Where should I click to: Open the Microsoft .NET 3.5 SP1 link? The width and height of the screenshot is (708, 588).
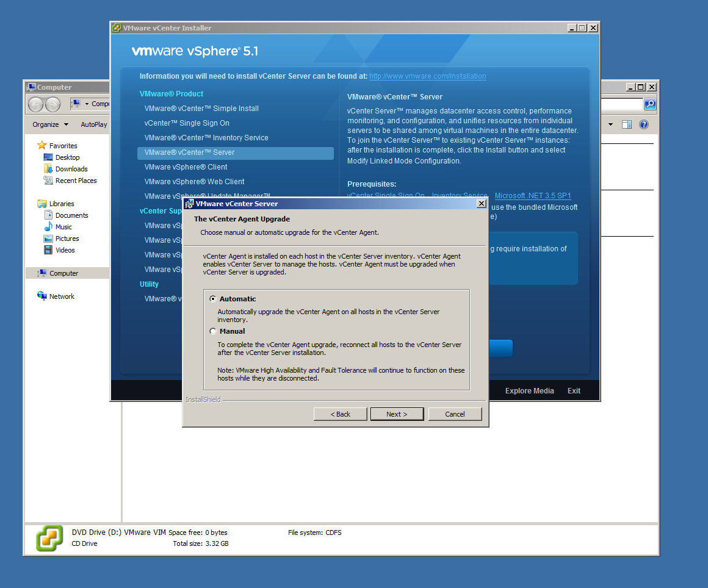click(x=533, y=196)
